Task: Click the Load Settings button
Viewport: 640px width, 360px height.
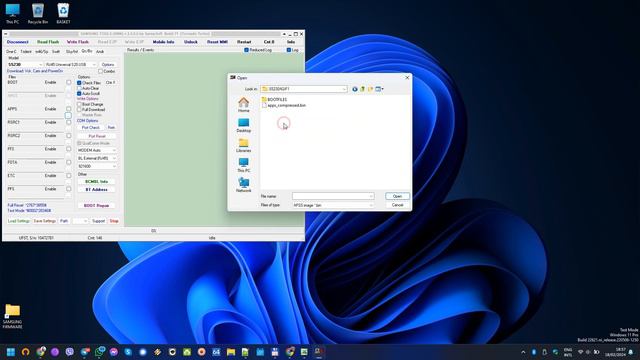Action: pyautogui.click(x=19, y=221)
